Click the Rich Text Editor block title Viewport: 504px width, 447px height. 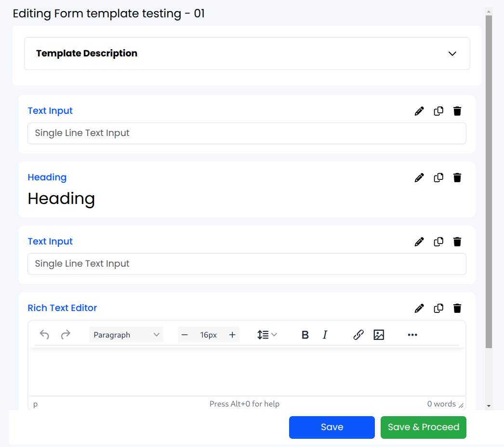point(62,308)
